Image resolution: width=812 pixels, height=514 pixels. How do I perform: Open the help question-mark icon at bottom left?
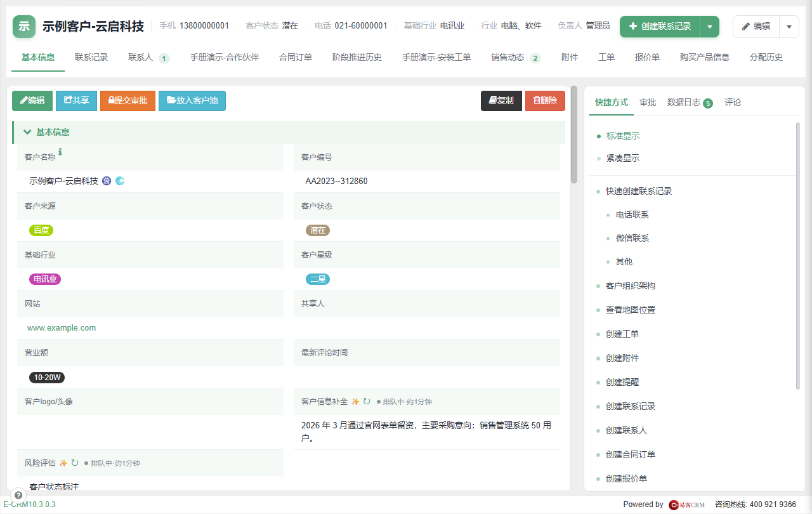coord(18,495)
